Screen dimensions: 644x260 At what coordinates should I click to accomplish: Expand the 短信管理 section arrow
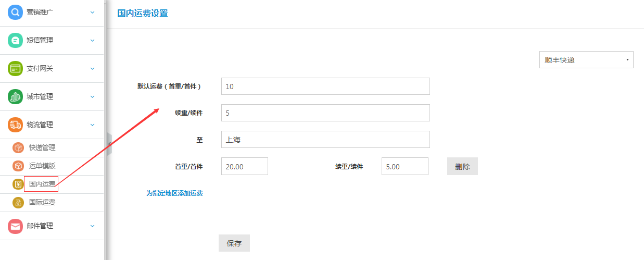[92, 40]
